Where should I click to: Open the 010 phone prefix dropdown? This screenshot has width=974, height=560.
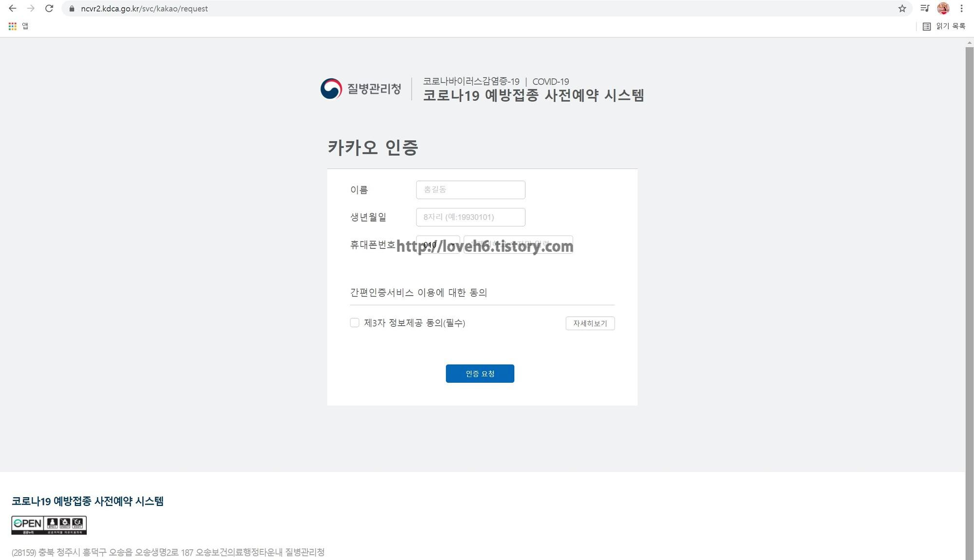(x=438, y=244)
